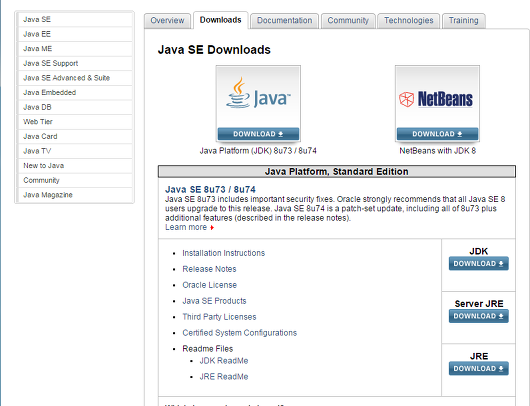Click the Java Platform, Standard Edition header bar
Viewport: 530px width, 406px height.
pyautogui.click(x=337, y=171)
